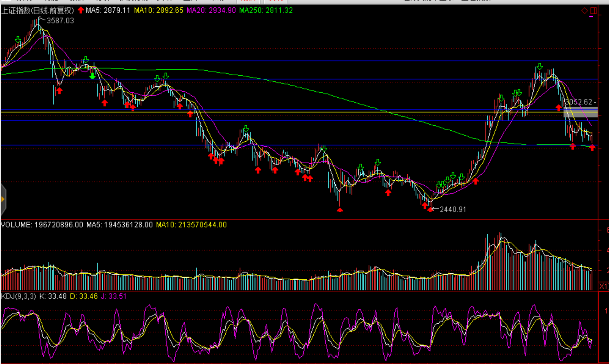Click the green down arrow above the rightmost peak
Screen dimensions: 609x364
540,66
